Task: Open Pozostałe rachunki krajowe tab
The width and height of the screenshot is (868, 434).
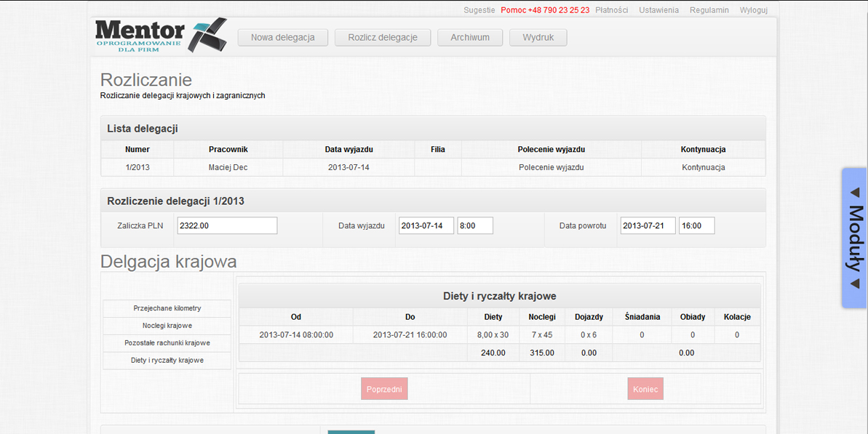Action: [167, 342]
